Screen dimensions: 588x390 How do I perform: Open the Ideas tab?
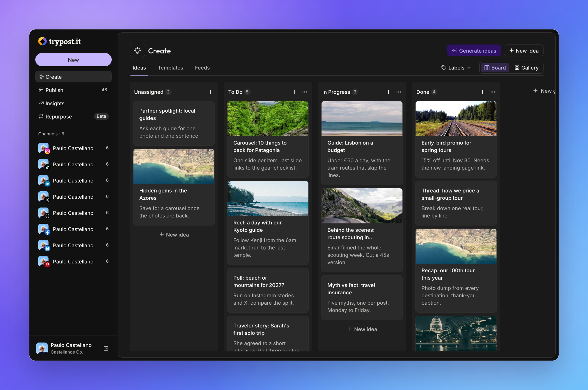click(139, 68)
